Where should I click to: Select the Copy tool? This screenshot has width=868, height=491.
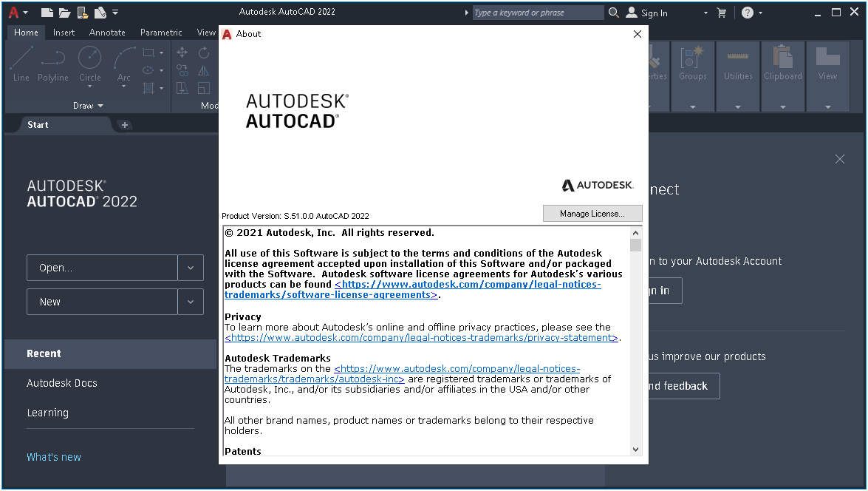(182, 70)
